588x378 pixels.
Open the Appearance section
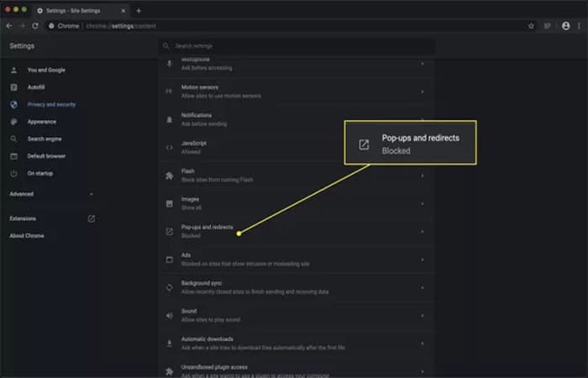pyautogui.click(x=42, y=122)
